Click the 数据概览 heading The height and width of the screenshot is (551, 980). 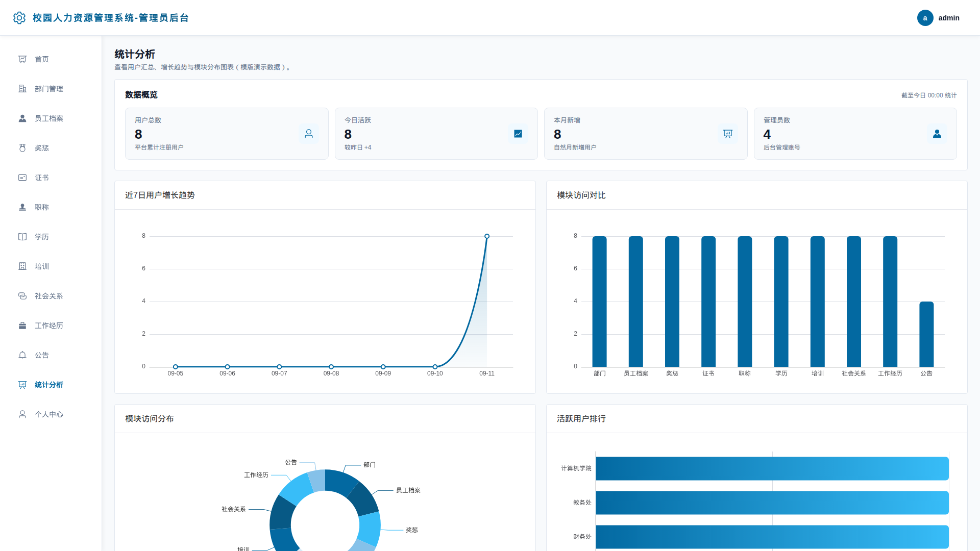pyautogui.click(x=141, y=95)
